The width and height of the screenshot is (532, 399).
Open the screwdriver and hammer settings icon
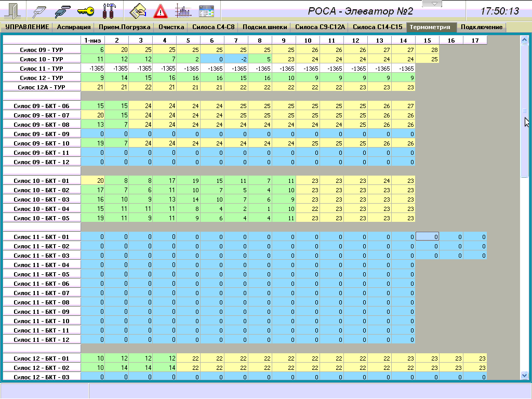click(110, 10)
